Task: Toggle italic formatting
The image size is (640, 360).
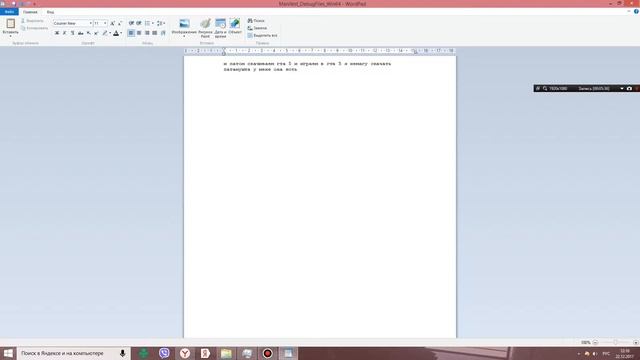Action: click(64, 33)
